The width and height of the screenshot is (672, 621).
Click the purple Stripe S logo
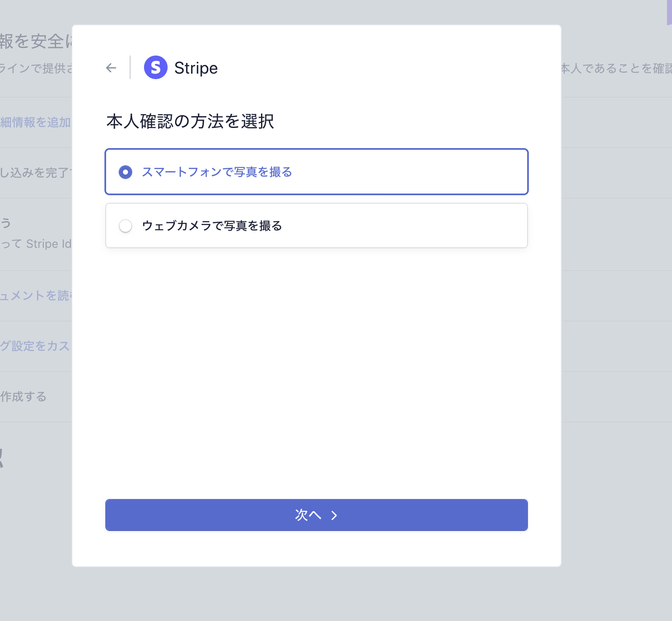tap(155, 68)
